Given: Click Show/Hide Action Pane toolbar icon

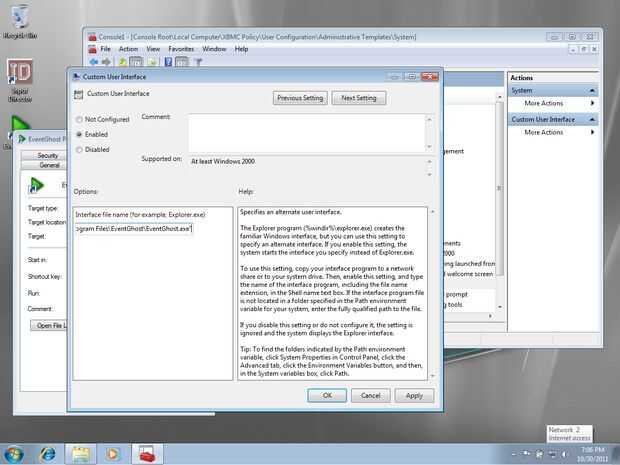Looking at the screenshot, I should 182,62.
